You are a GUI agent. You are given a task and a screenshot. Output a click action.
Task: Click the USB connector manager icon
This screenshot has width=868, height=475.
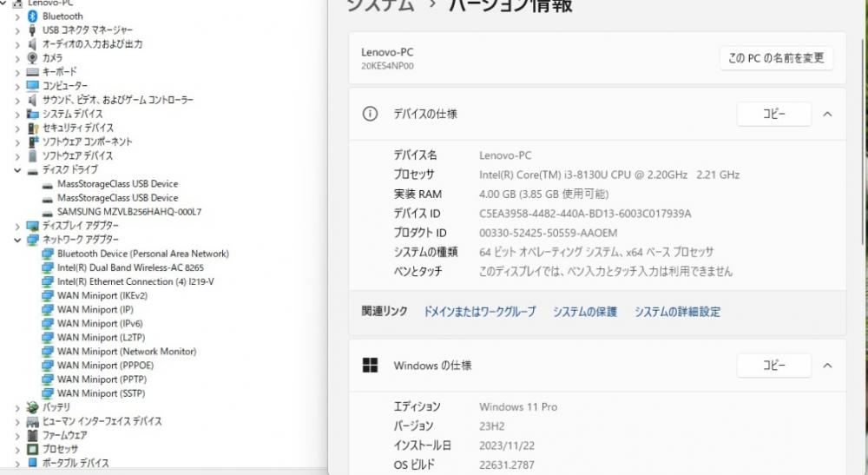[33, 30]
